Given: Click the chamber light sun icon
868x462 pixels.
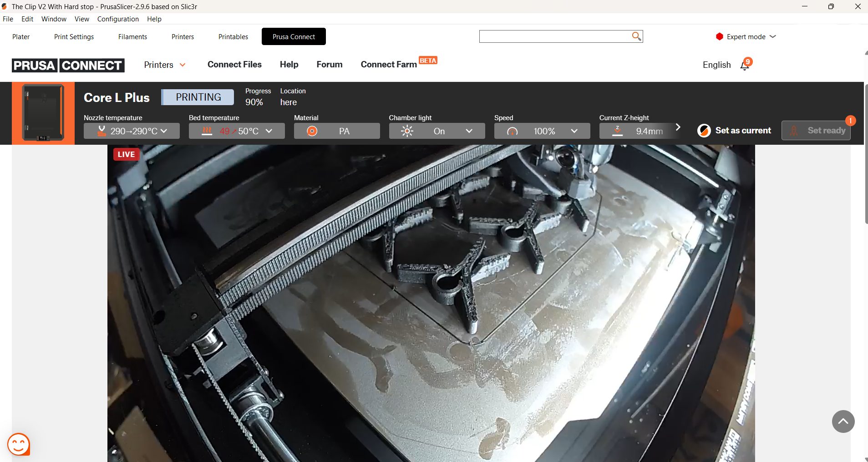Looking at the screenshot, I should click(407, 131).
